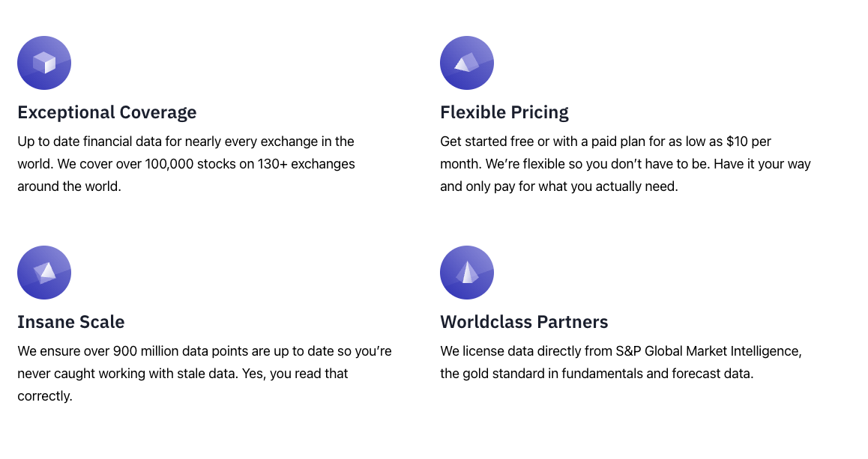
Task: Click the paragraph about 100,000 stocks on 130+ exchanges
Action: pos(186,164)
